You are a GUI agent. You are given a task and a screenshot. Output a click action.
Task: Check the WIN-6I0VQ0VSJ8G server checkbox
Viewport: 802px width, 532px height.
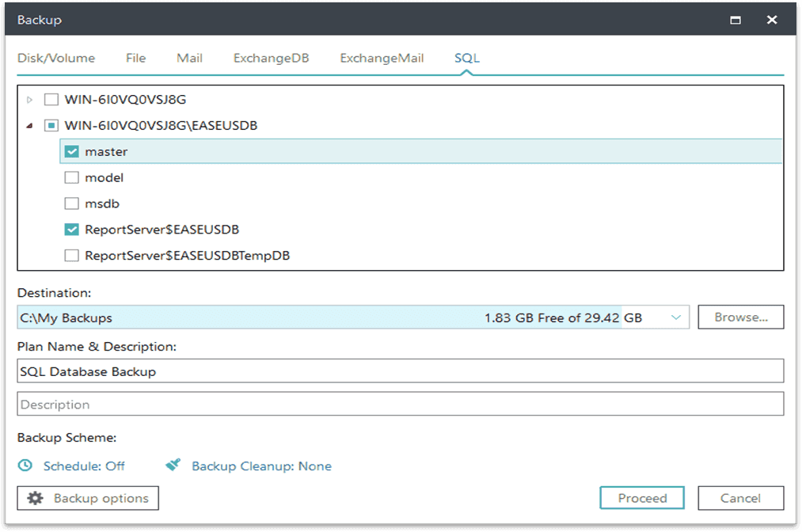[x=51, y=99]
